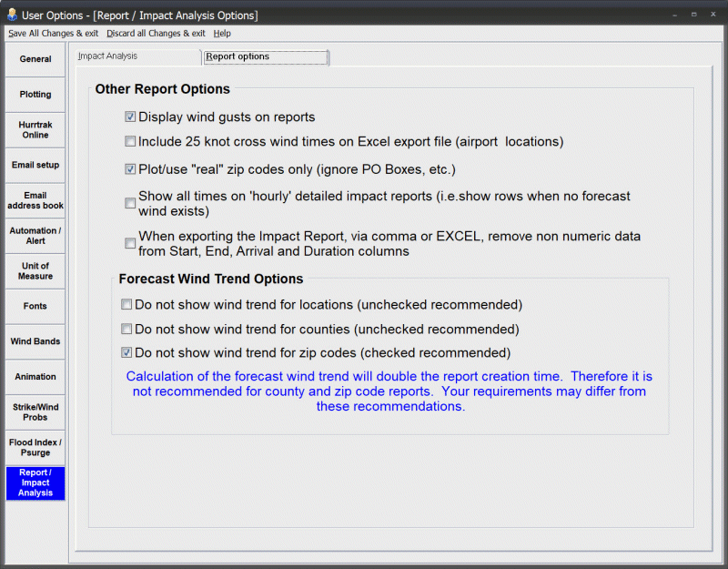
Task: Select the Report options tab
Action: click(266, 57)
